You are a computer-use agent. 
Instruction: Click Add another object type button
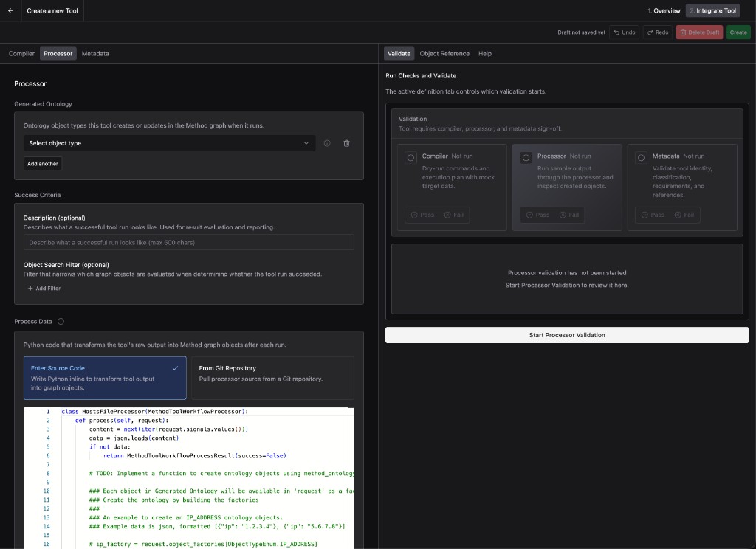43,164
